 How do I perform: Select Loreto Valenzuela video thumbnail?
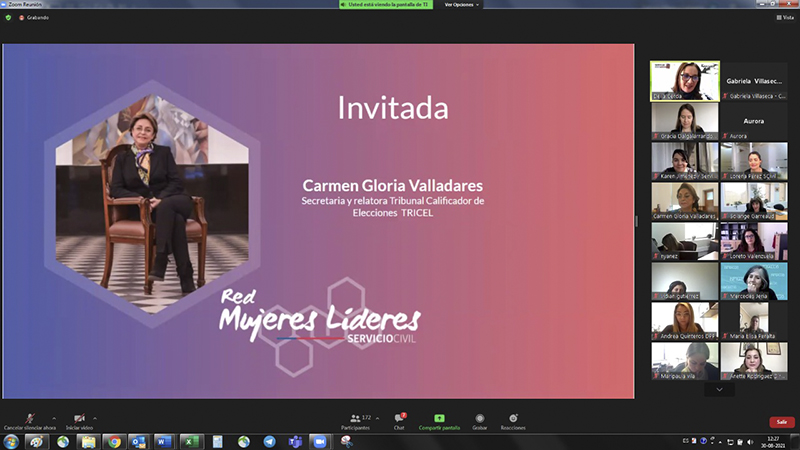click(x=754, y=241)
